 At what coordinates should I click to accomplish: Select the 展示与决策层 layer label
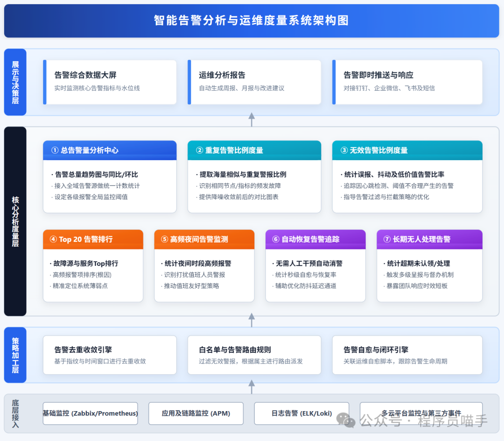(15, 82)
